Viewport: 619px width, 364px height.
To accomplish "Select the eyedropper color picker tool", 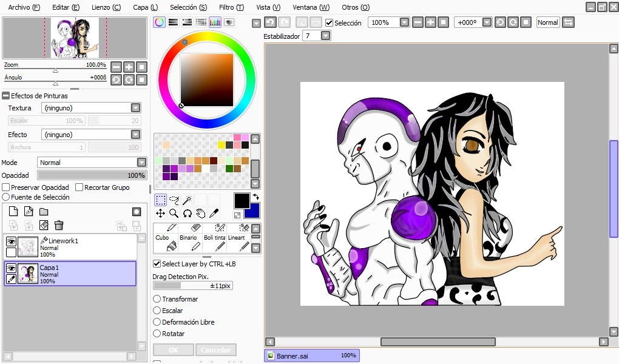I will point(214,214).
